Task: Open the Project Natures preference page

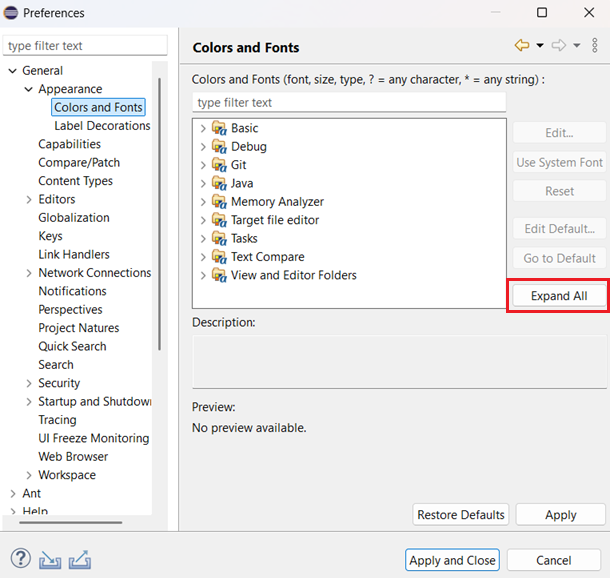Action: tap(79, 328)
